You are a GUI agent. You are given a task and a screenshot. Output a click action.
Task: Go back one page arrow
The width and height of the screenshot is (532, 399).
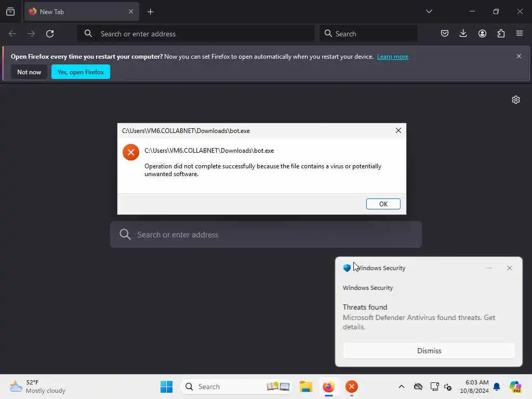coord(12,34)
